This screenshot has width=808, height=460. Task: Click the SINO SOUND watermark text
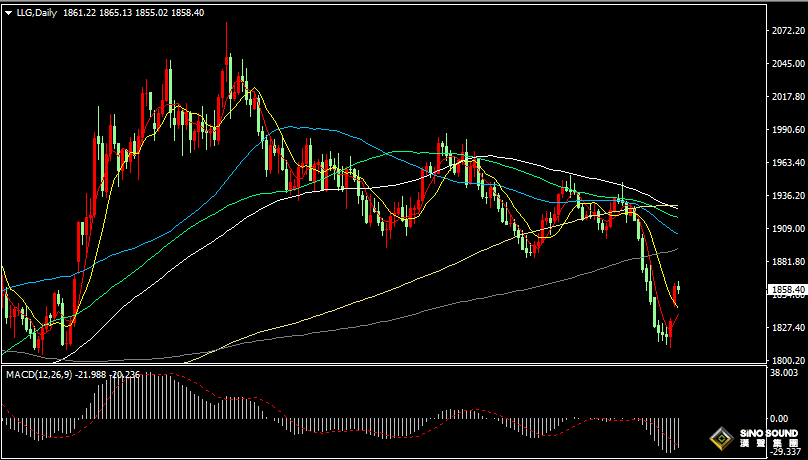[x=769, y=435]
